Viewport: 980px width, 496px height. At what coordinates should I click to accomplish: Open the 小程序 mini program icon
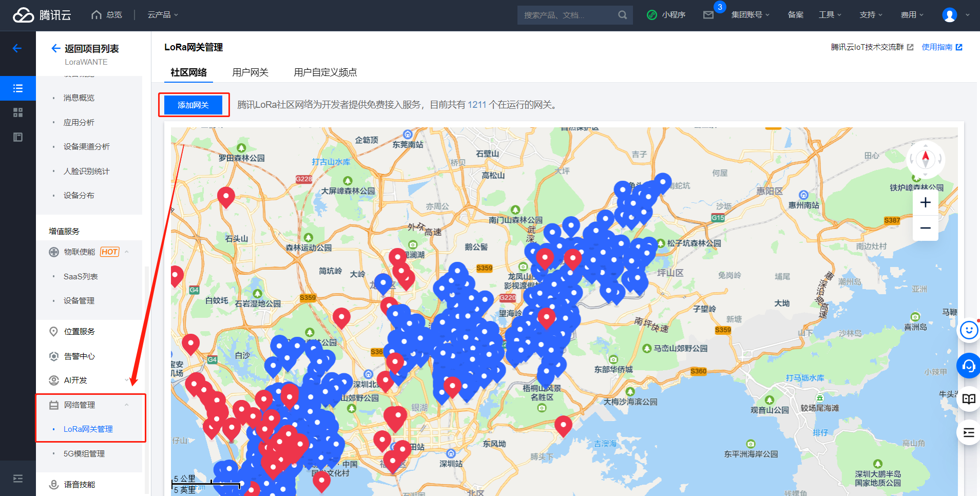pyautogui.click(x=652, y=15)
